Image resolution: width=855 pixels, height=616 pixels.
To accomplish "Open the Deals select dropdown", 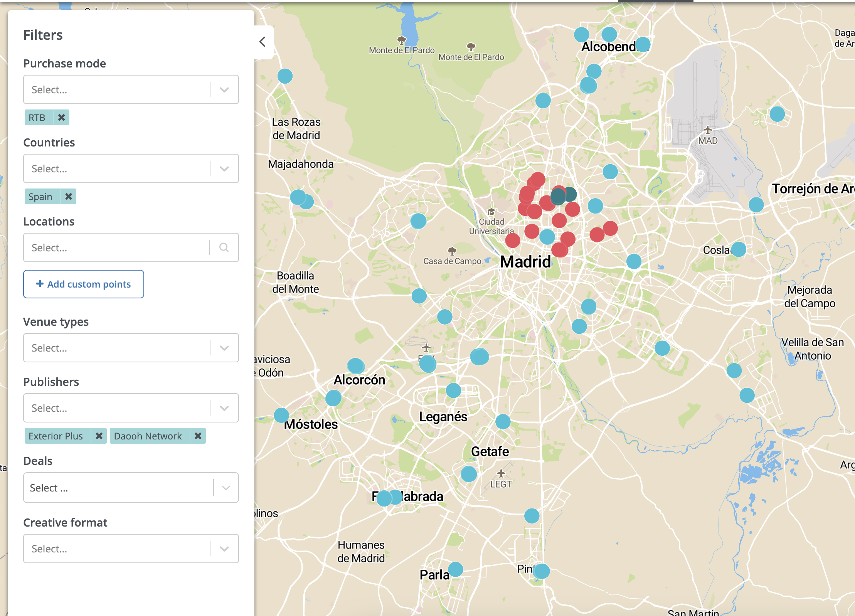I will coord(226,488).
